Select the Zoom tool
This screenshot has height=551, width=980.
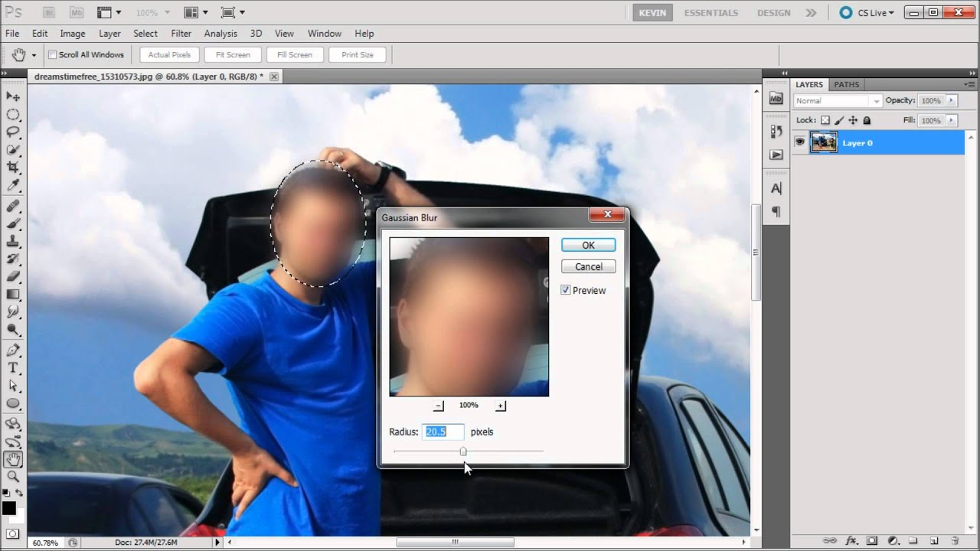click(11, 475)
